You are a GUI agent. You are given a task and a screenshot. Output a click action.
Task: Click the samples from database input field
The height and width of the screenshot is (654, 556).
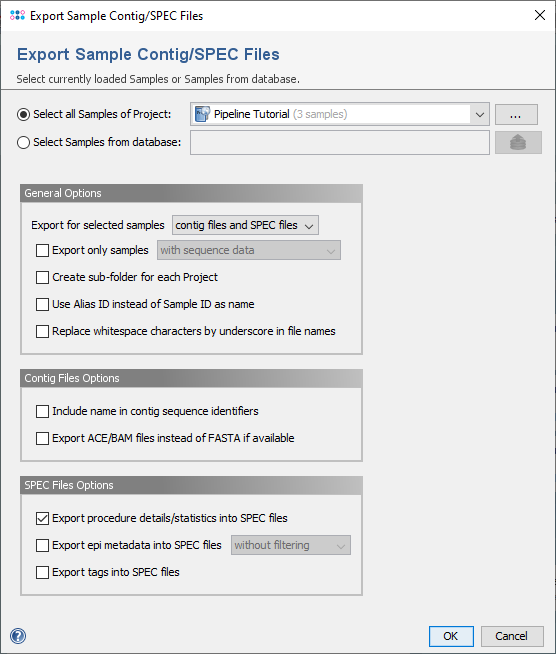click(x=340, y=143)
